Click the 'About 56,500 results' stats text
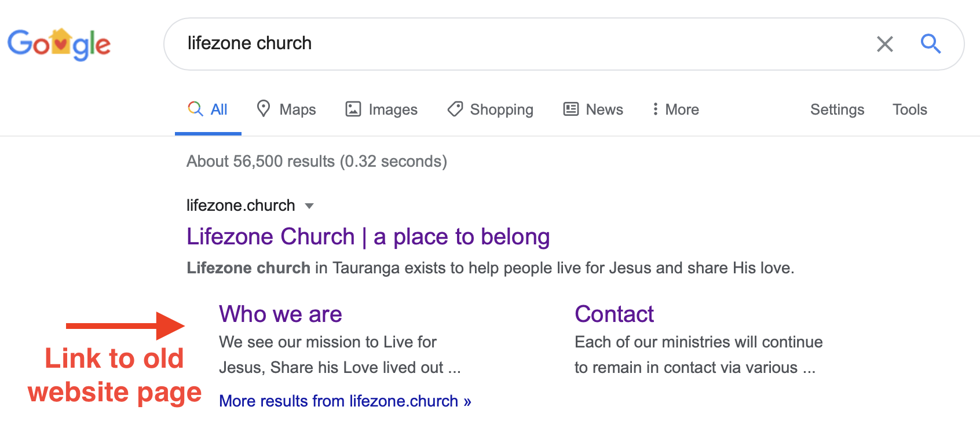Viewport: 980px width, 432px height. click(317, 161)
